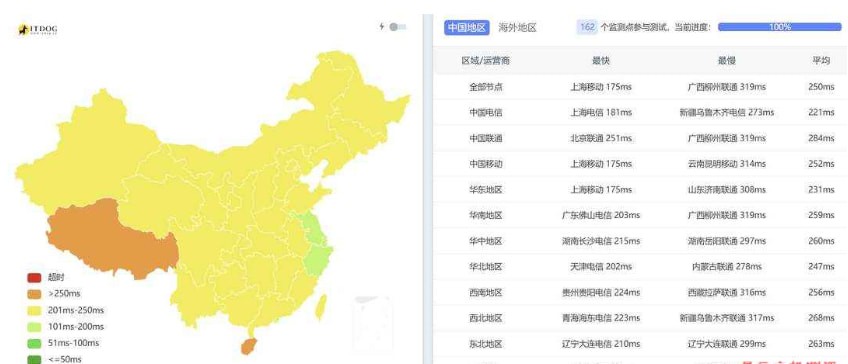Click the dark green <=50ms swatch
Viewport: 848px width, 364px height.
coord(34,359)
